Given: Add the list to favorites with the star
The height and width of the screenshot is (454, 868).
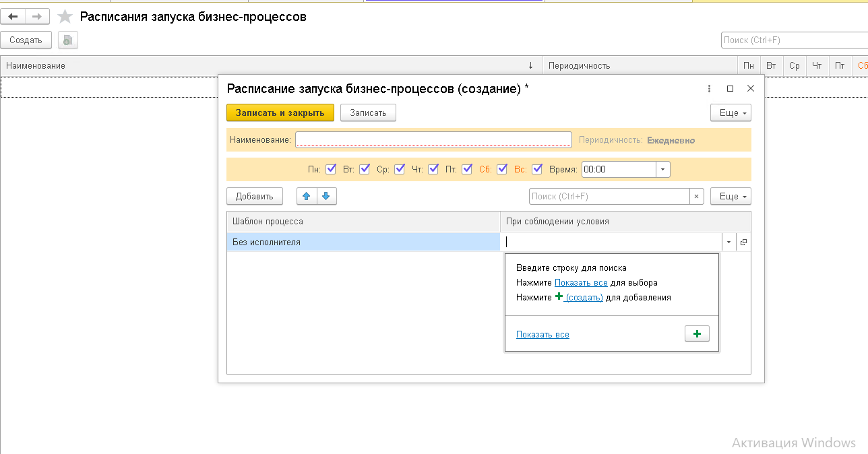Looking at the screenshot, I should 65,17.
